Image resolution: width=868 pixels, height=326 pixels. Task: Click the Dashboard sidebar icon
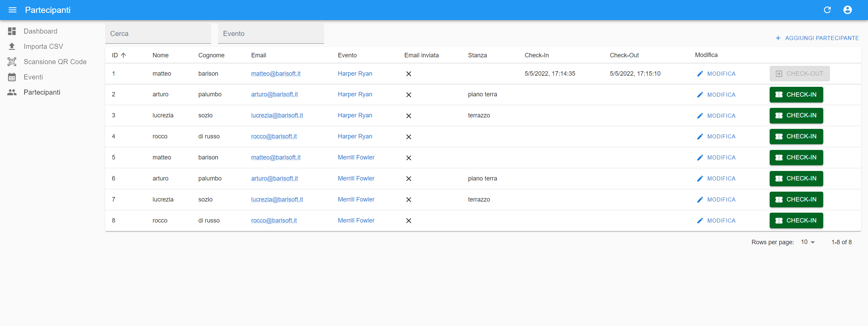tap(12, 31)
